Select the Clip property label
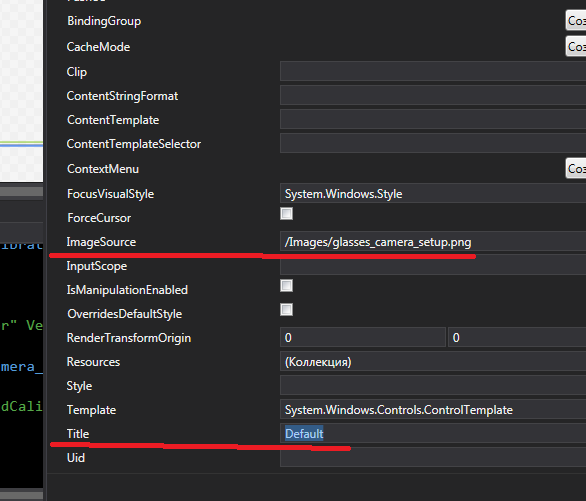This screenshot has height=501, width=586. [x=77, y=72]
